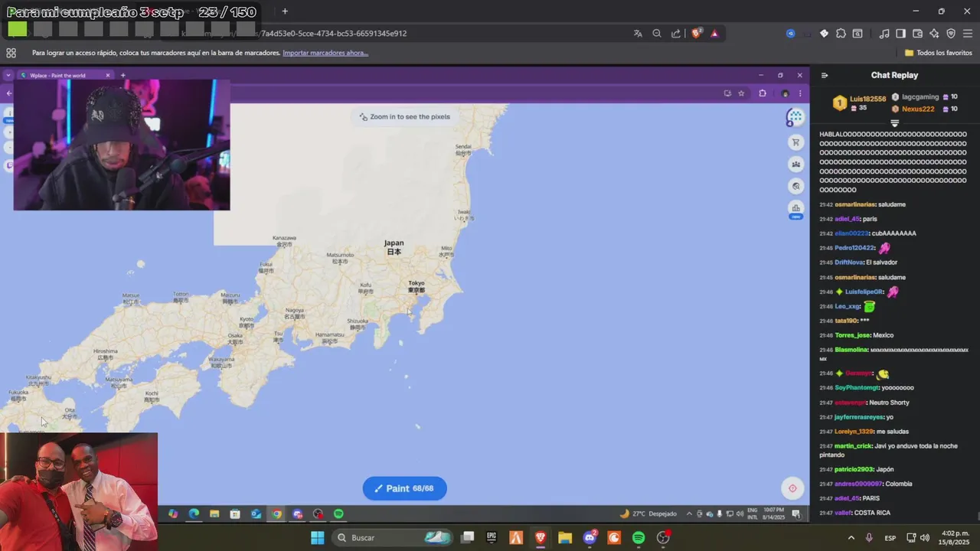980x551 pixels.
Task: Click the Tokyo label on the map
Action: click(x=416, y=286)
